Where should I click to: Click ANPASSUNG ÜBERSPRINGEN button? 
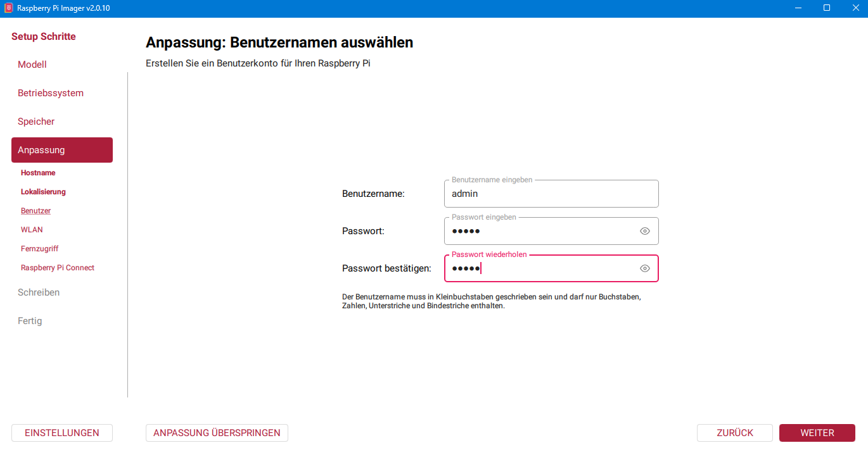point(217,433)
